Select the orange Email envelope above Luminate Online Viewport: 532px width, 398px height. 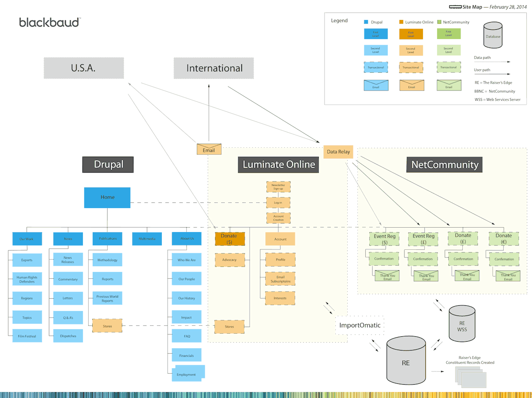click(x=209, y=149)
